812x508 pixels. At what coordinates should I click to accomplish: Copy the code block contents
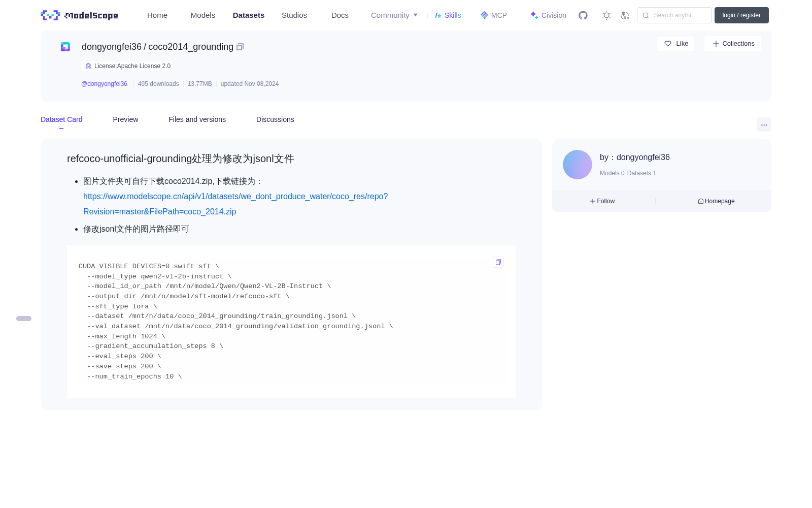[498, 262]
